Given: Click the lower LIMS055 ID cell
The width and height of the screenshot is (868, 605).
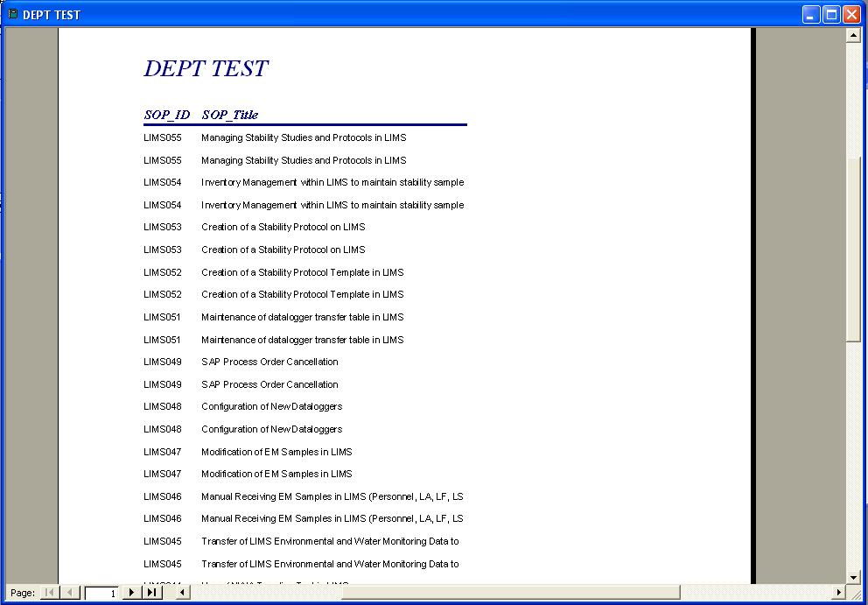Looking at the screenshot, I should point(162,160).
